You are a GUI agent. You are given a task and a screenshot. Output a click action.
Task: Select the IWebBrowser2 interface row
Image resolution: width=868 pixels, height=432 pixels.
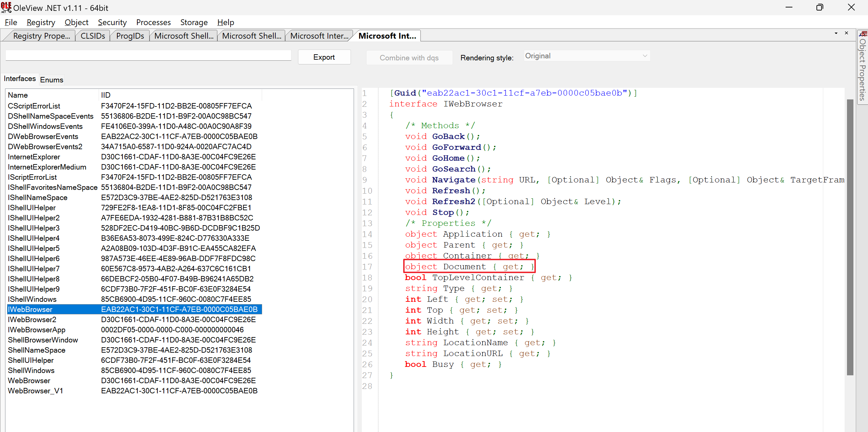[32, 319]
